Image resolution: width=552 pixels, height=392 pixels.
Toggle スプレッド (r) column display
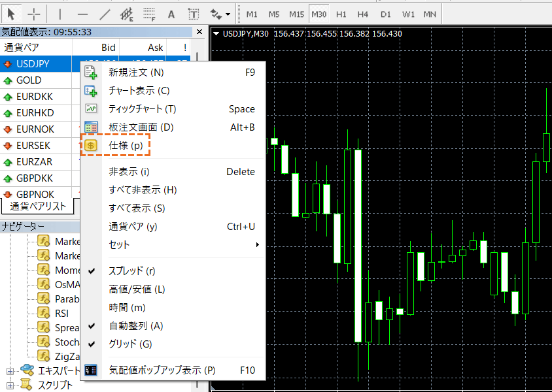(131, 271)
